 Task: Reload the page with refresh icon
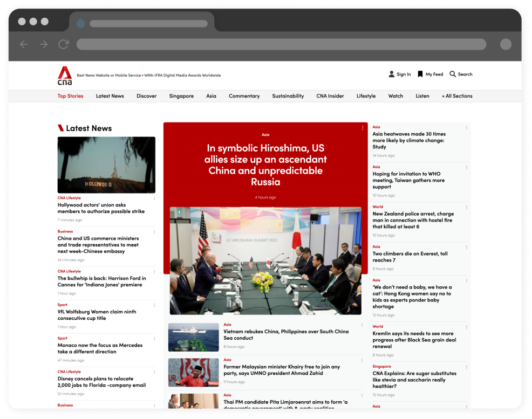coord(64,44)
